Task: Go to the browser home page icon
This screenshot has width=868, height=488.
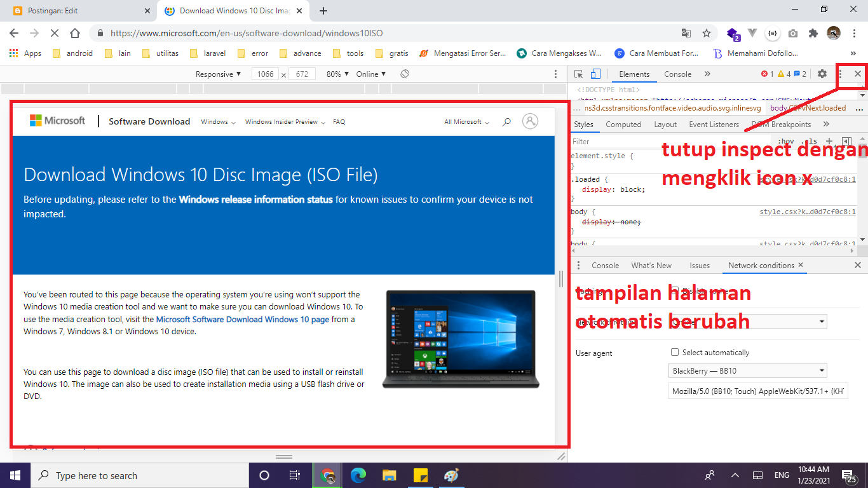Action: click(x=75, y=33)
